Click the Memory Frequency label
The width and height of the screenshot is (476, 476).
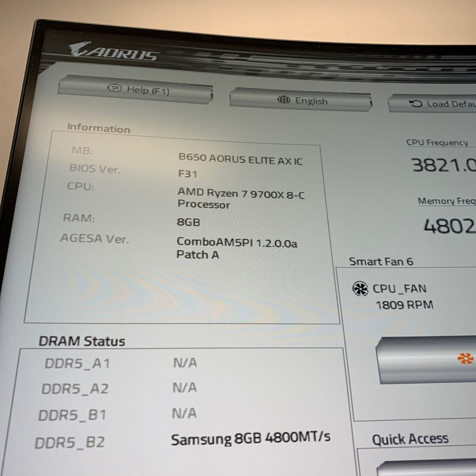click(447, 201)
